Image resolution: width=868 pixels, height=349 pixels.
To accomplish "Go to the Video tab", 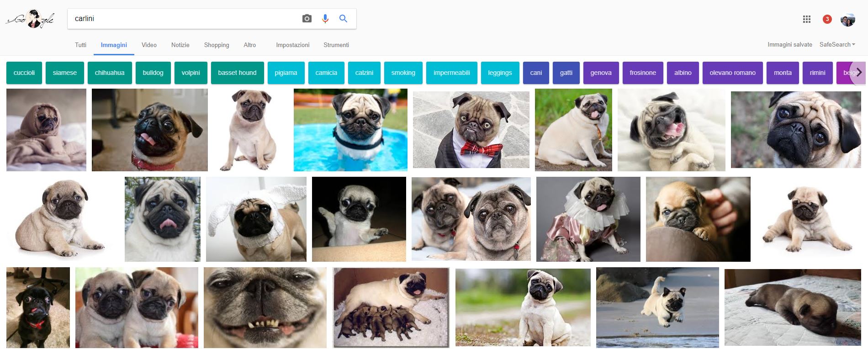I will [x=149, y=45].
